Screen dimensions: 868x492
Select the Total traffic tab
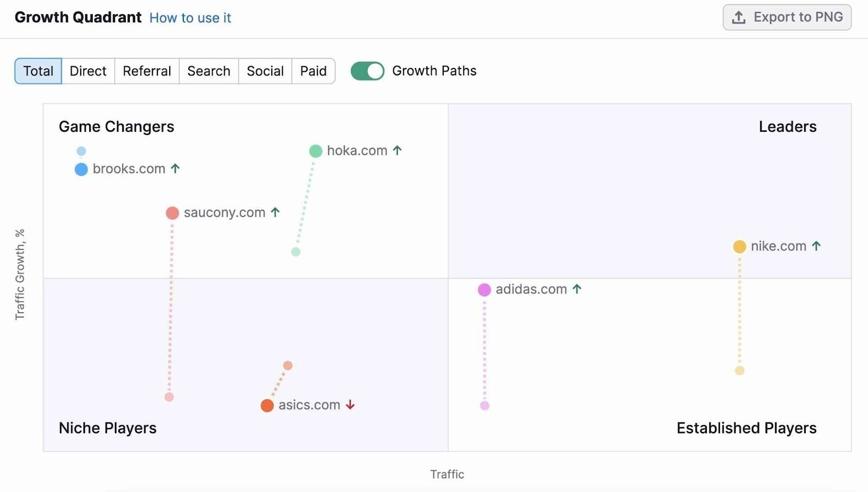click(x=37, y=71)
